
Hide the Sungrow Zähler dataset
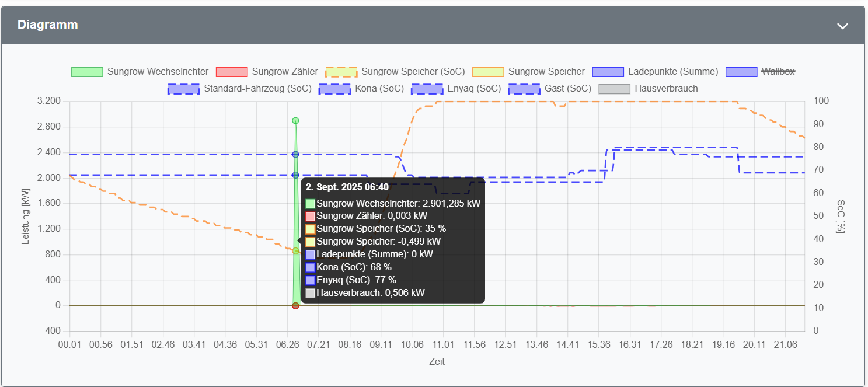(284, 72)
